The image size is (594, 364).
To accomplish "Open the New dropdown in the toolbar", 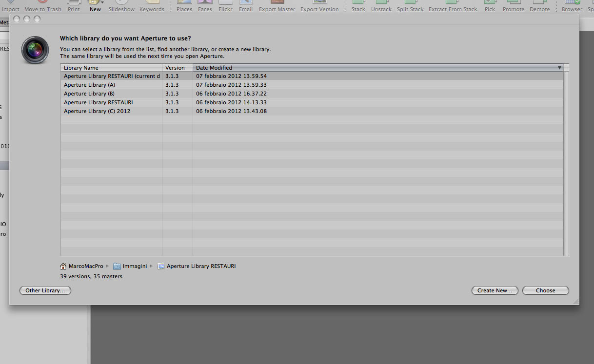I will coord(96,6).
